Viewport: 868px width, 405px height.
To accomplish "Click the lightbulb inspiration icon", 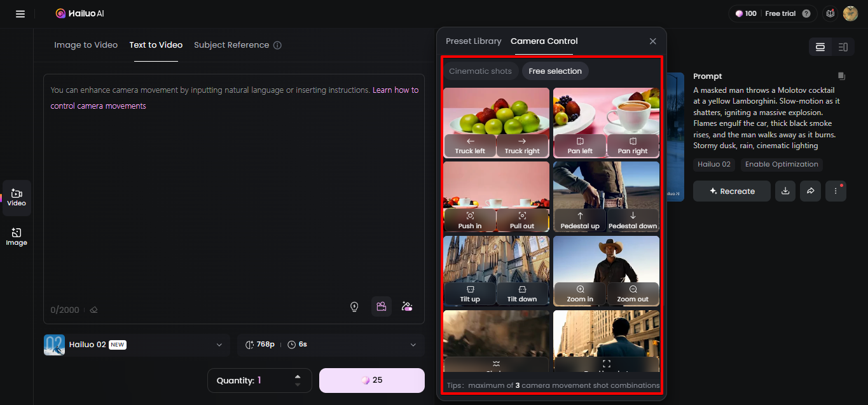I will click(x=355, y=306).
